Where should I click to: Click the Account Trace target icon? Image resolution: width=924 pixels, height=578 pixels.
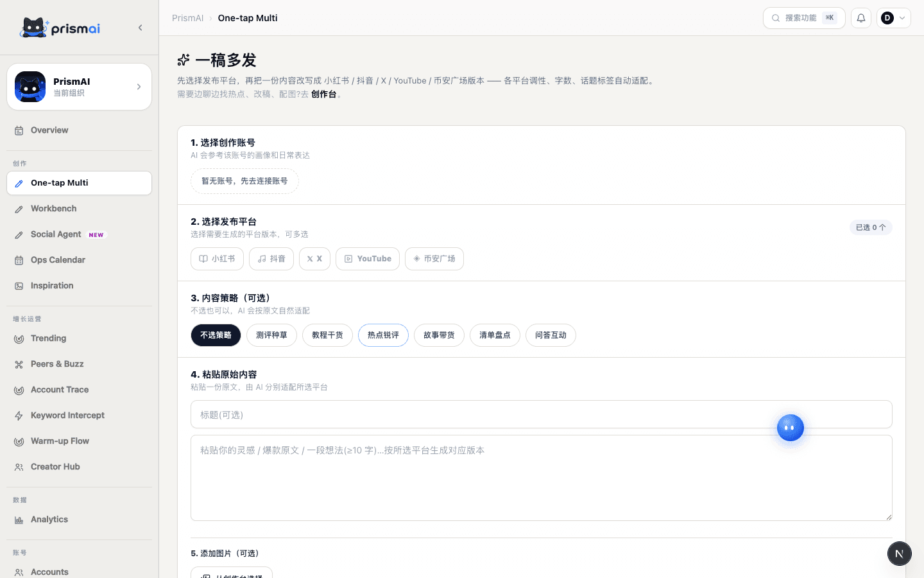[19, 390]
